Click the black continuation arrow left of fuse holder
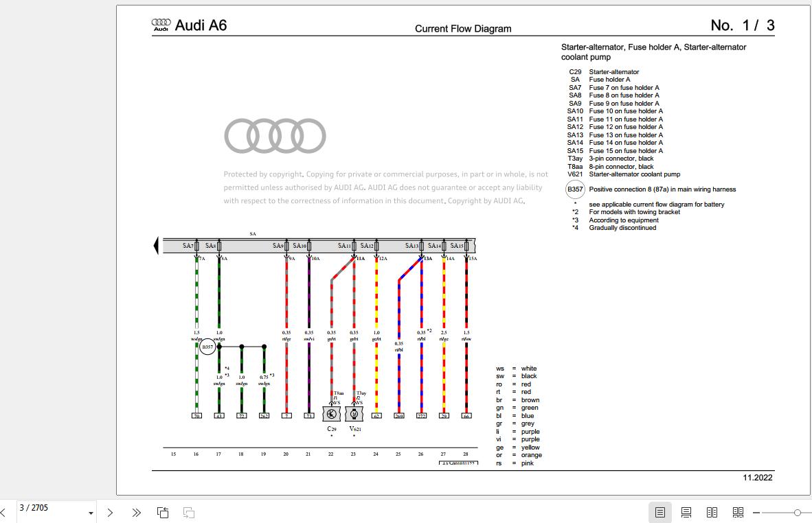The height and width of the screenshot is (523, 812). pyautogui.click(x=156, y=245)
